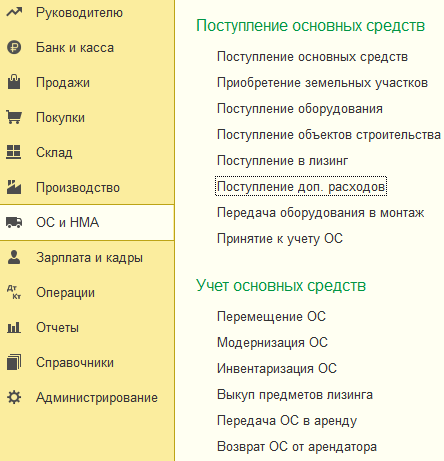Open the Отчеты section label
444x461 pixels.
(x=57, y=327)
